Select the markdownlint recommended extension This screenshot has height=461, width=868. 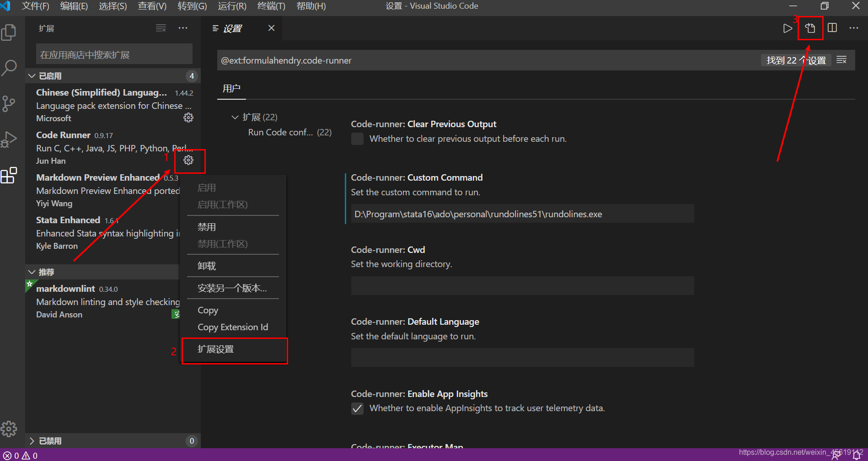pos(103,301)
